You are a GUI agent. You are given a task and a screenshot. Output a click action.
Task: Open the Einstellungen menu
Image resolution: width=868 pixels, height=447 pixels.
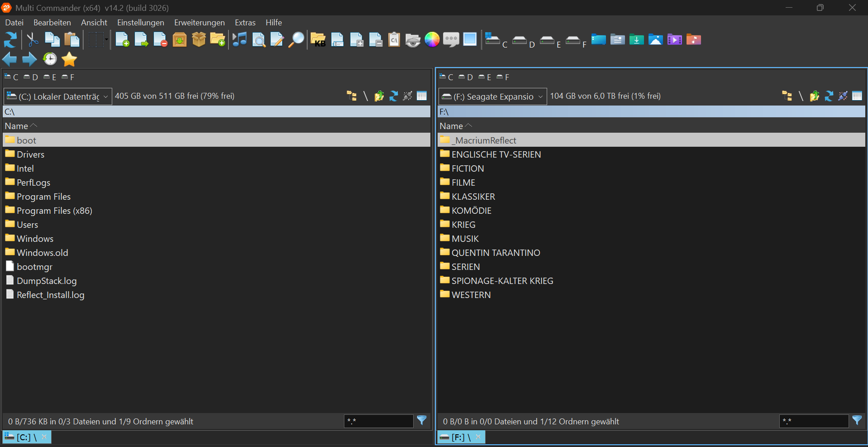tap(141, 23)
